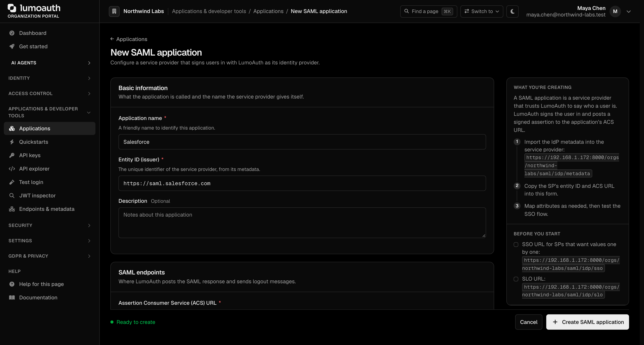This screenshot has height=345, width=644.
Task: Expand the Access Control section
Action: [49, 94]
